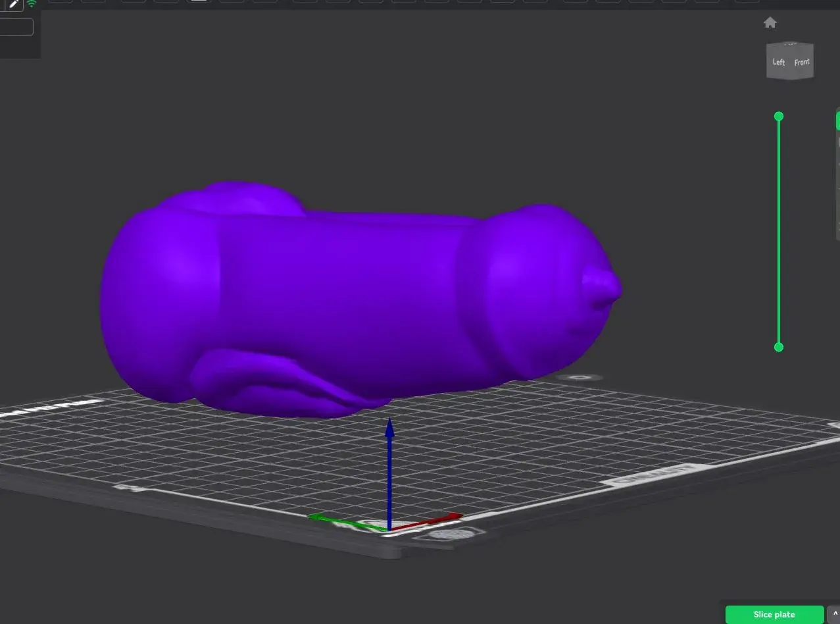Viewport: 840px width, 624px height.
Task: Focus the input field in top-left panel
Action: coord(16,27)
